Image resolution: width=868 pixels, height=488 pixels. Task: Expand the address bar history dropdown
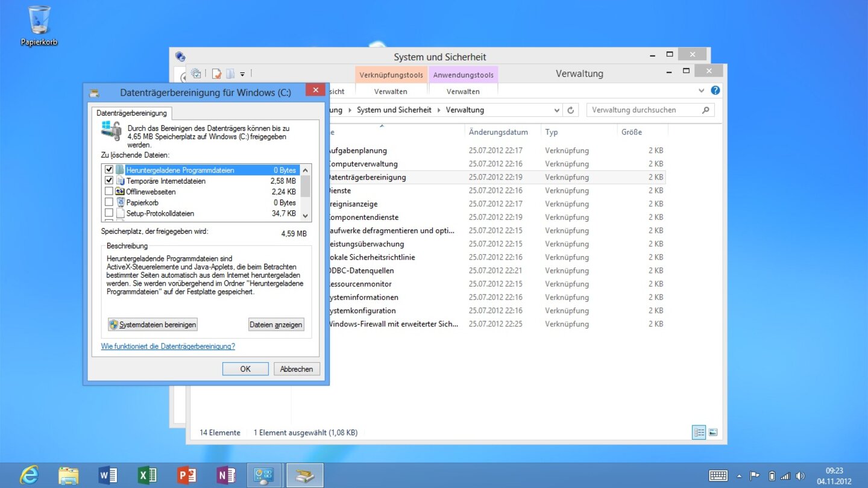(x=556, y=110)
